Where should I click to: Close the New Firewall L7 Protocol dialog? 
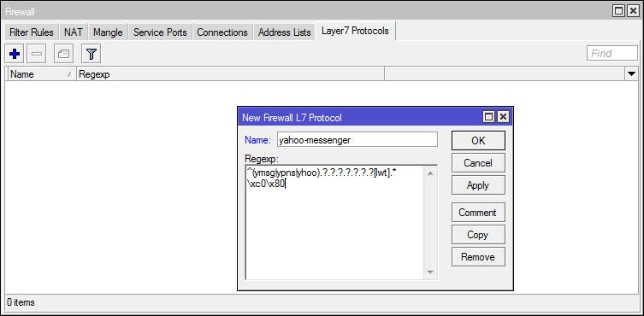[503, 117]
